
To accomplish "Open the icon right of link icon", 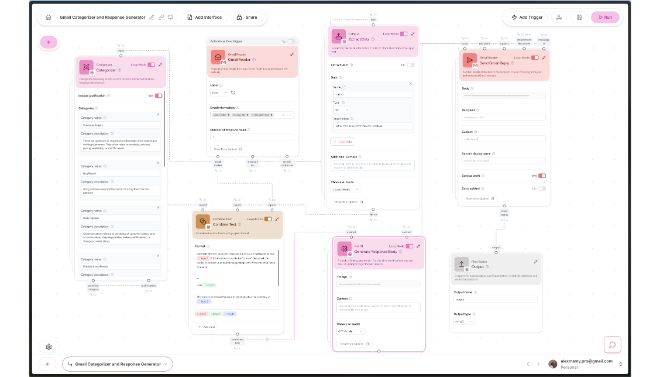I will tap(170, 17).
